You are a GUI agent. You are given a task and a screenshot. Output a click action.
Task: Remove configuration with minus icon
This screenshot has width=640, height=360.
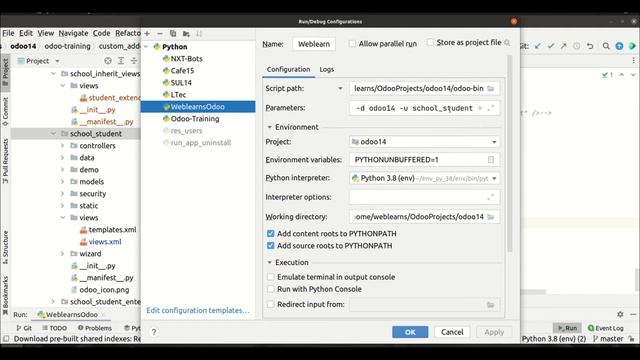[x=160, y=33]
